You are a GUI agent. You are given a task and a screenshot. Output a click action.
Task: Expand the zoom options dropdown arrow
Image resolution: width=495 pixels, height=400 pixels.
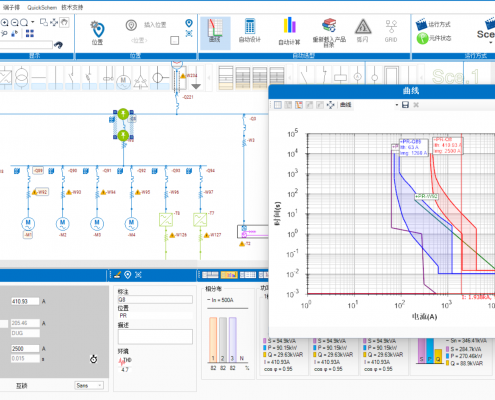click(32, 22)
